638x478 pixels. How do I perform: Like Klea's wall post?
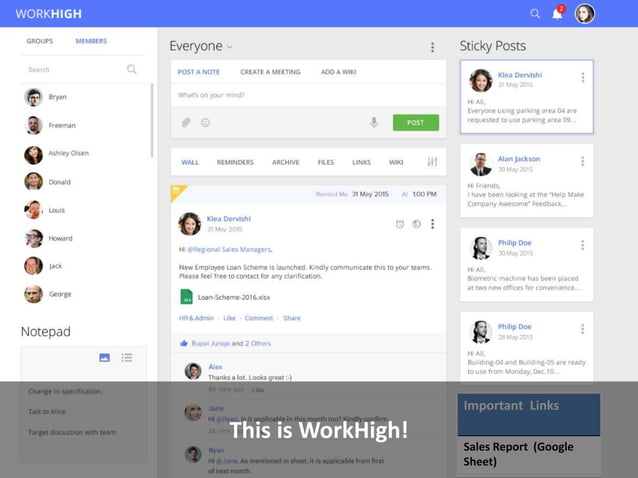point(229,318)
